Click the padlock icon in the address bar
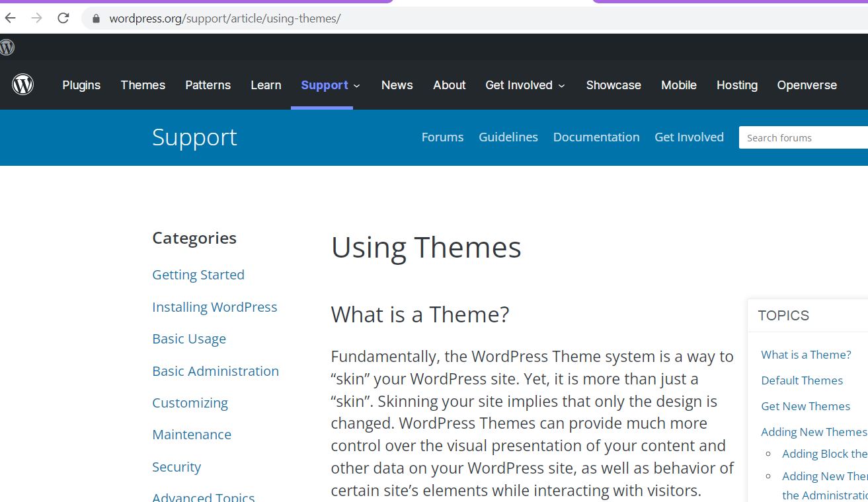The image size is (868, 502). pos(95,18)
